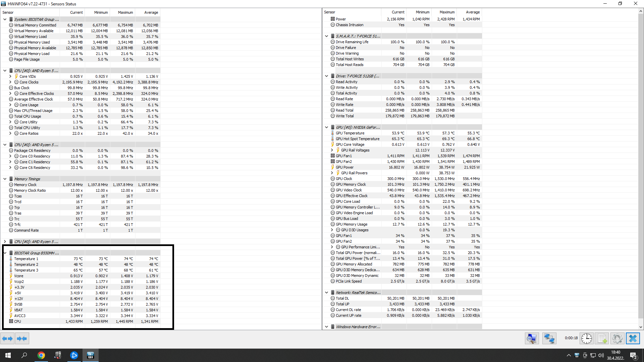Select the Vcore sensor row
The height and width of the screenshot is (362, 644).
(19, 276)
